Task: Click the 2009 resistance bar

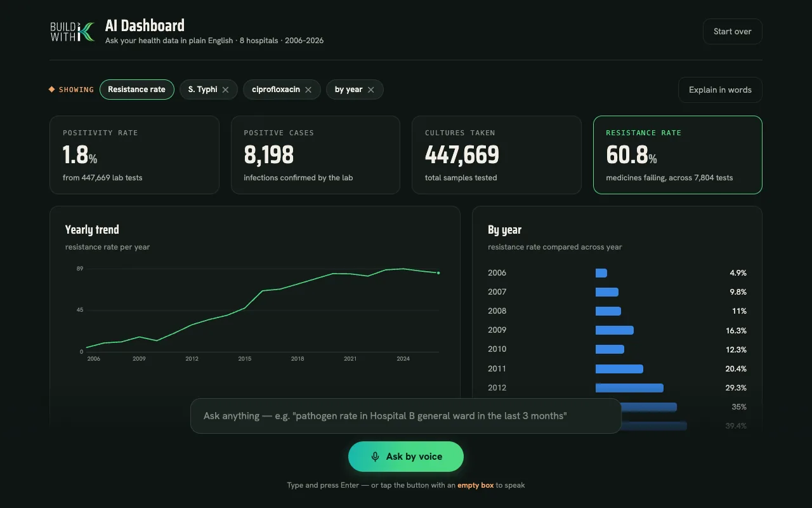Action: pyautogui.click(x=615, y=330)
